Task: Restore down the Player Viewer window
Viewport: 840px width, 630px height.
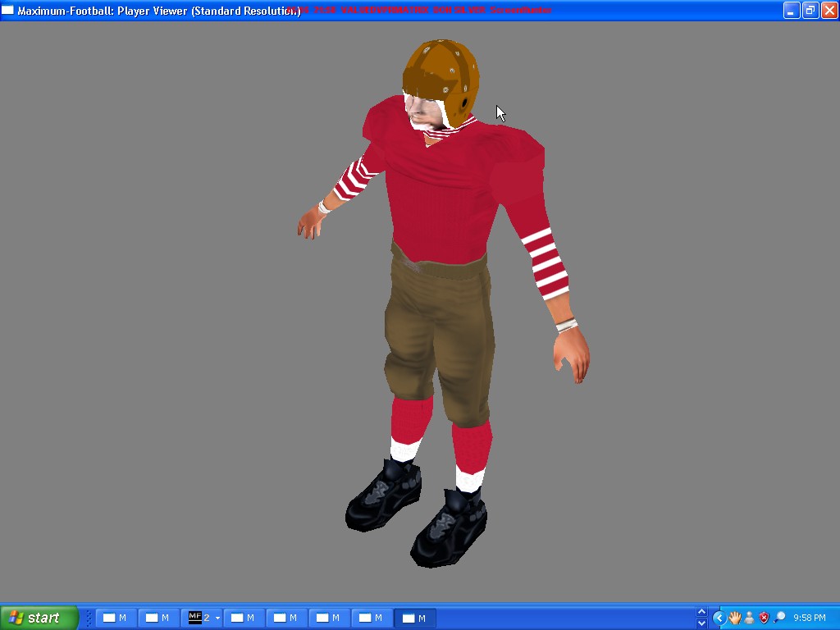Action: pyautogui.click(x=810, y=10)
